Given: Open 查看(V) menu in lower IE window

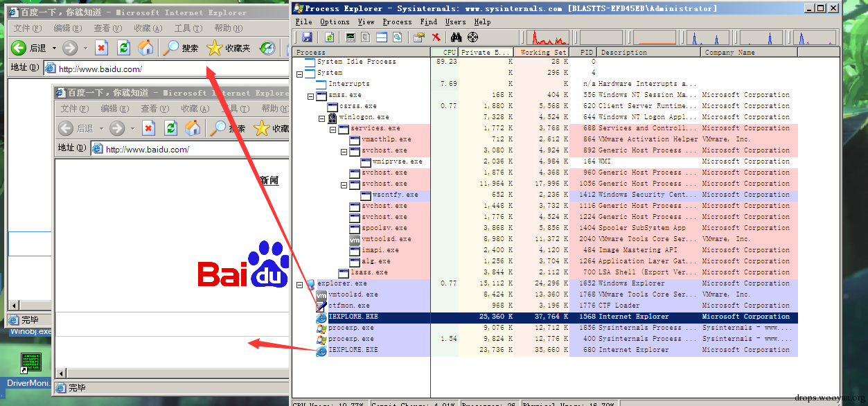Looking at the screenshot, I should 154,109.
